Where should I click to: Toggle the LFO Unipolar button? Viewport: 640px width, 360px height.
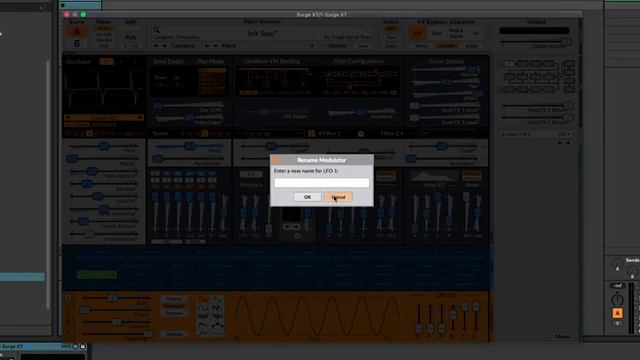coord(174,334)
